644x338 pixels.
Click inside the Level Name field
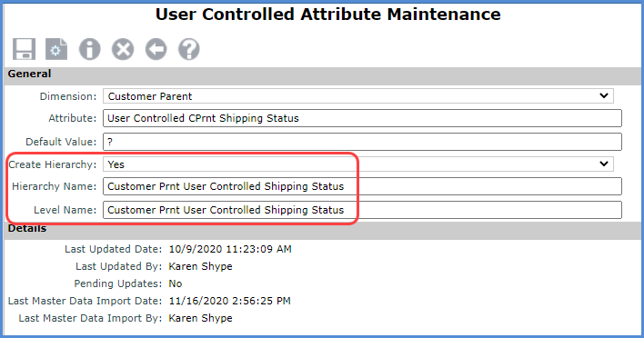(362, 210)
